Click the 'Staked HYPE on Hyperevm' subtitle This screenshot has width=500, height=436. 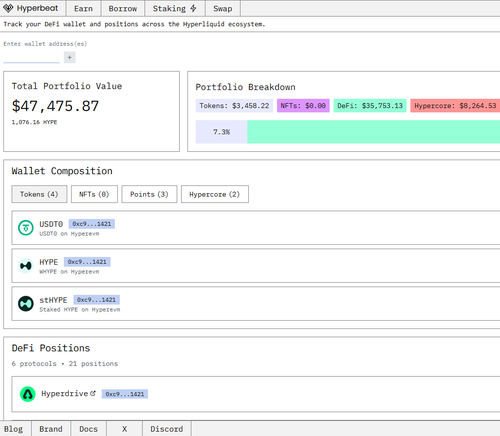point(80,310)
